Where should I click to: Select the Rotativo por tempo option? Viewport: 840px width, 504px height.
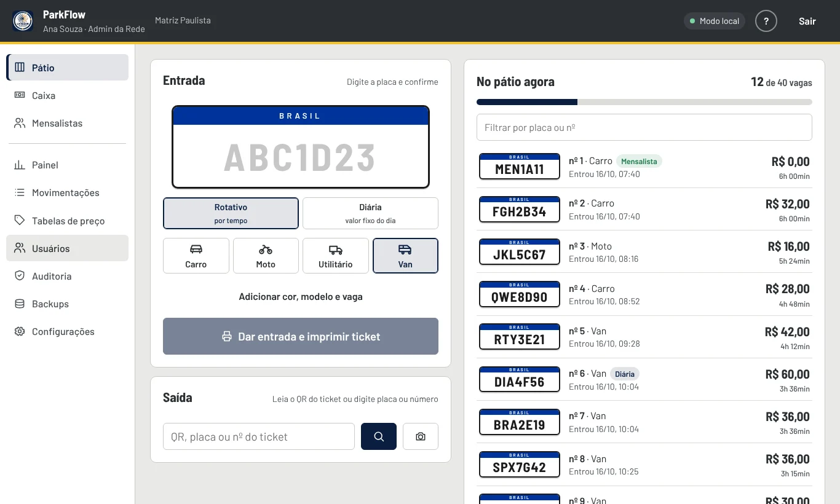click(231, 213)
